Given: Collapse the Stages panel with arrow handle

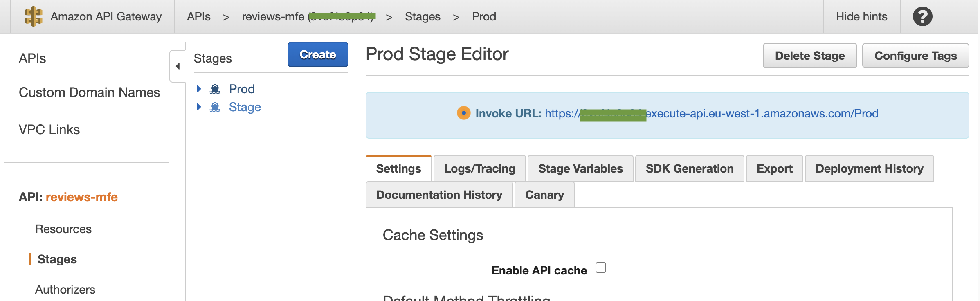Looking at the screenshot, I should (178, 66).
